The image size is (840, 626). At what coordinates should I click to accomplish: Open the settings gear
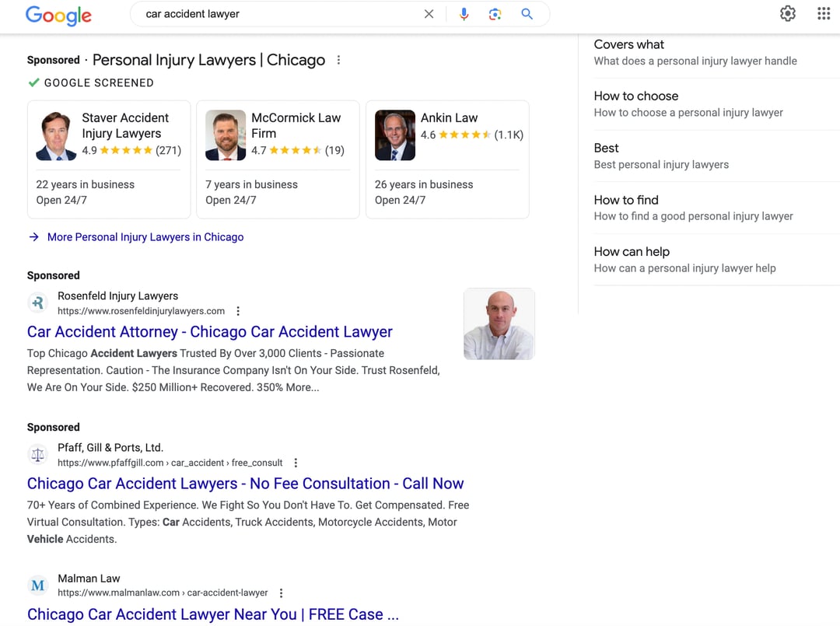point(788,13)
